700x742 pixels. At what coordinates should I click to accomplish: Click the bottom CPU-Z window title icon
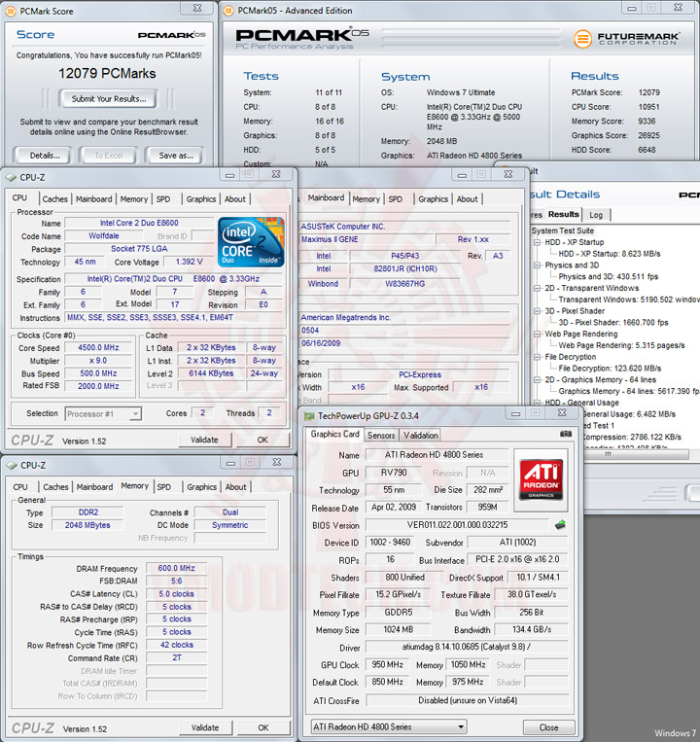click(x=12, y=466)
